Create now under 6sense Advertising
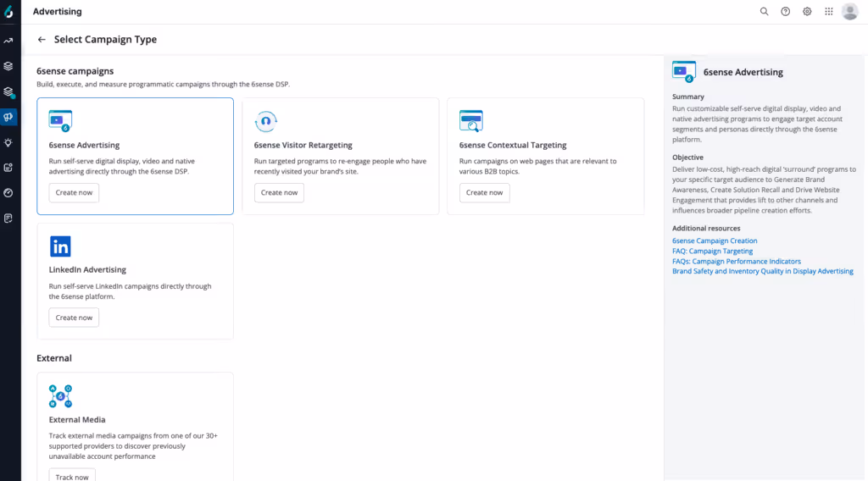The image size is (868, 481). pyautogui.click(x=74, y=192)
